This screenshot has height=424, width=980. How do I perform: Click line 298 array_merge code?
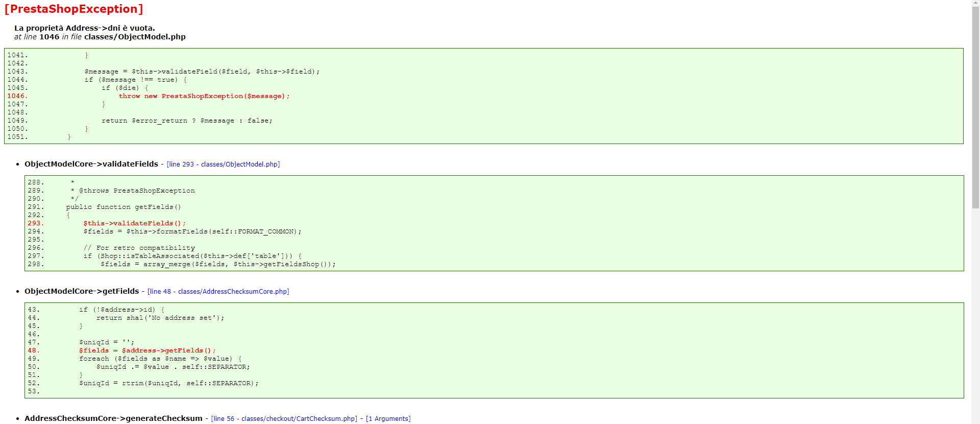click(218, 264)
